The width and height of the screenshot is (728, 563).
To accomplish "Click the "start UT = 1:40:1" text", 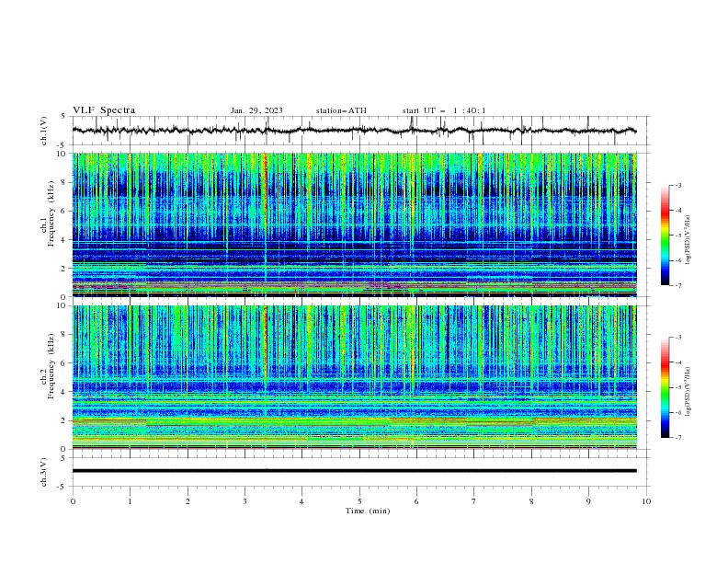I will [444, 110].
